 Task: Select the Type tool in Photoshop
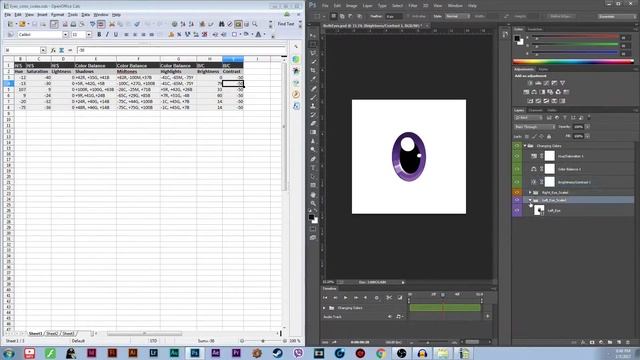tap(313, 168)
